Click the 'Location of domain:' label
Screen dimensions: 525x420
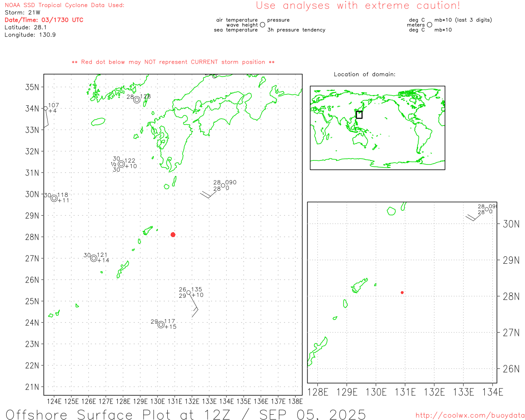pos(365,74)
